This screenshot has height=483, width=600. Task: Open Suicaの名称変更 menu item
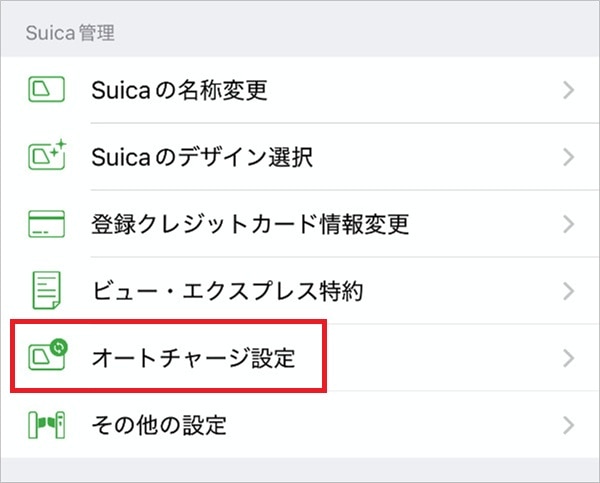click(x=179, y=91)
